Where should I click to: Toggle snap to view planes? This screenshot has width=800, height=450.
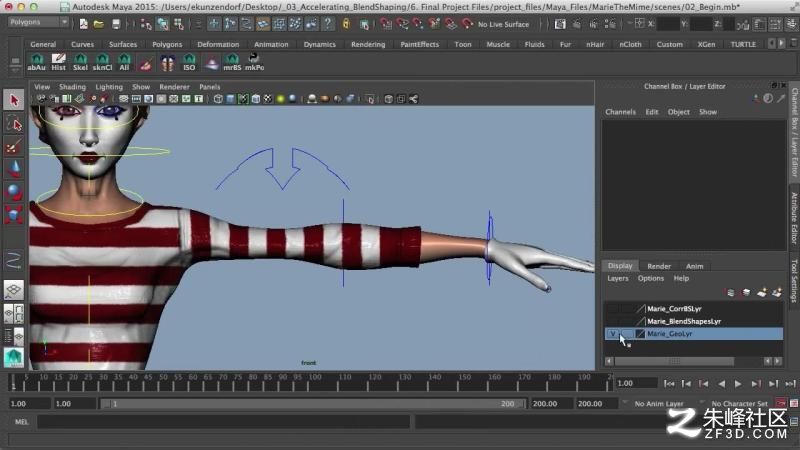(x=450, y=24)
